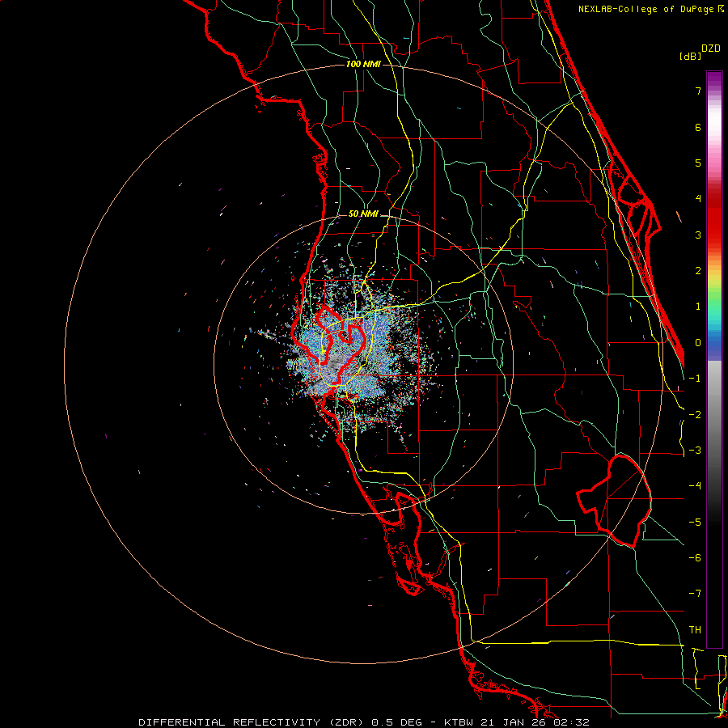Click the -1 value on the color scale

(695, 379)
